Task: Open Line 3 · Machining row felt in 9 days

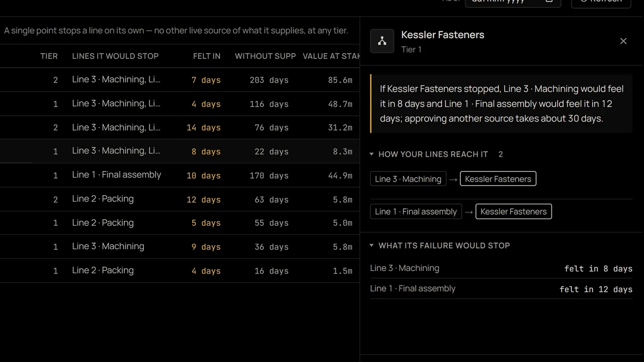Action: tap(180, 246)
